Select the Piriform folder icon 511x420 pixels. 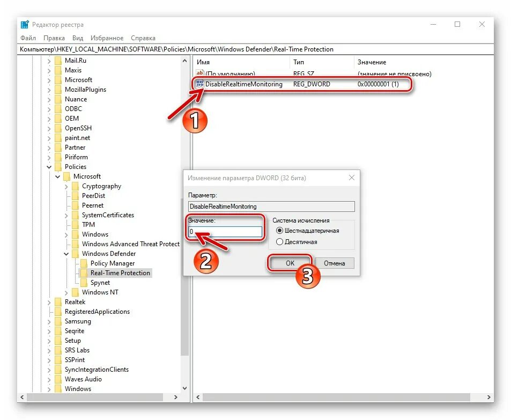58,157
